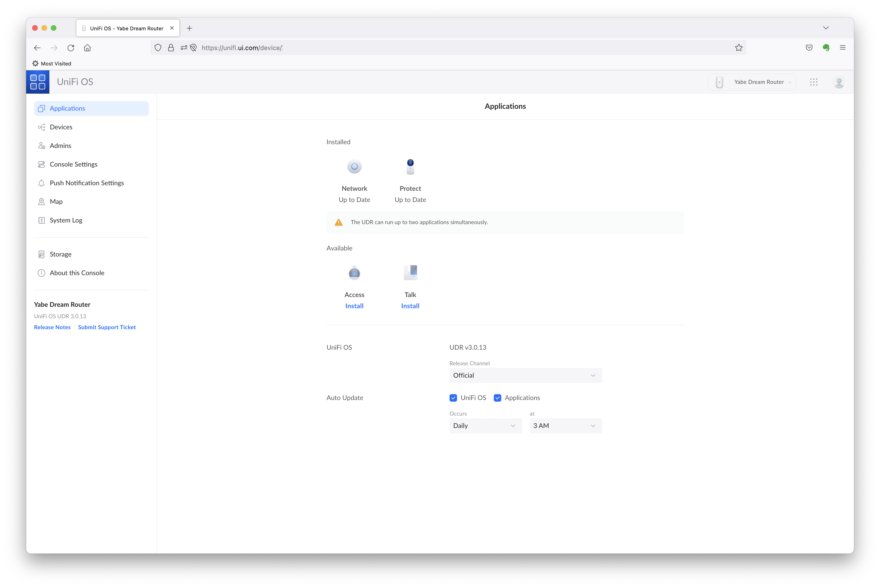
Task: Click the Access application icon
Action: [x=354, y=273]
